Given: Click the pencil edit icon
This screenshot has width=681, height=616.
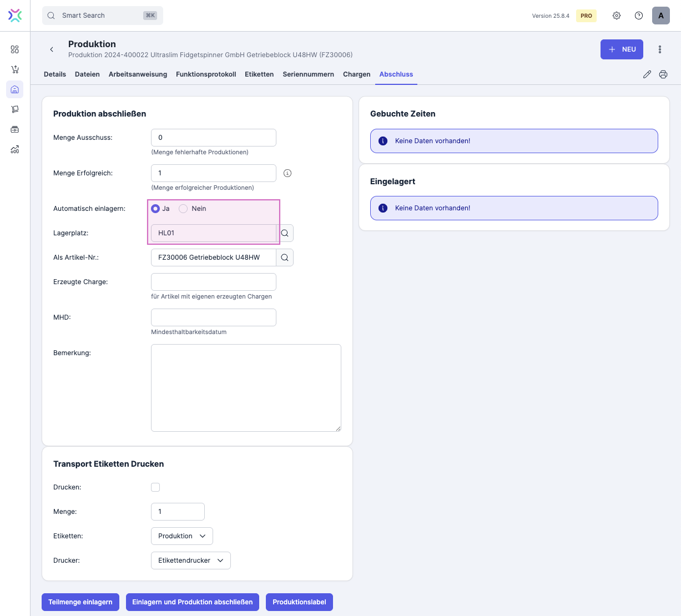Looking at the screenshot, I should [x=647, y=74].
